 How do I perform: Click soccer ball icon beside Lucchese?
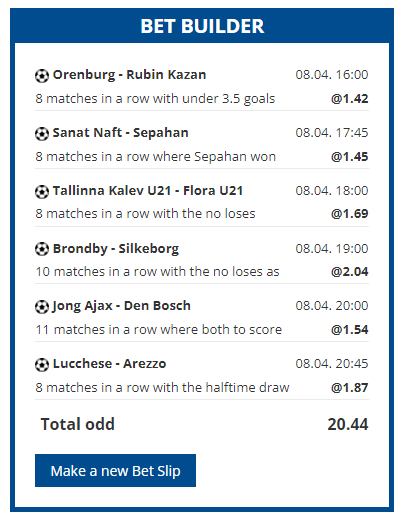coord(42,365)
